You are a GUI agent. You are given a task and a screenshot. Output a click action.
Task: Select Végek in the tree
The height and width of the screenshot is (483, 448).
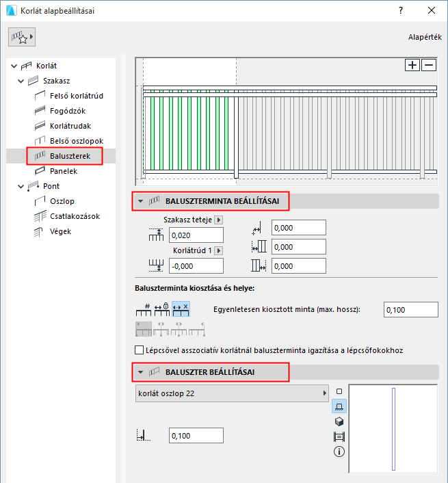[60, 231]
